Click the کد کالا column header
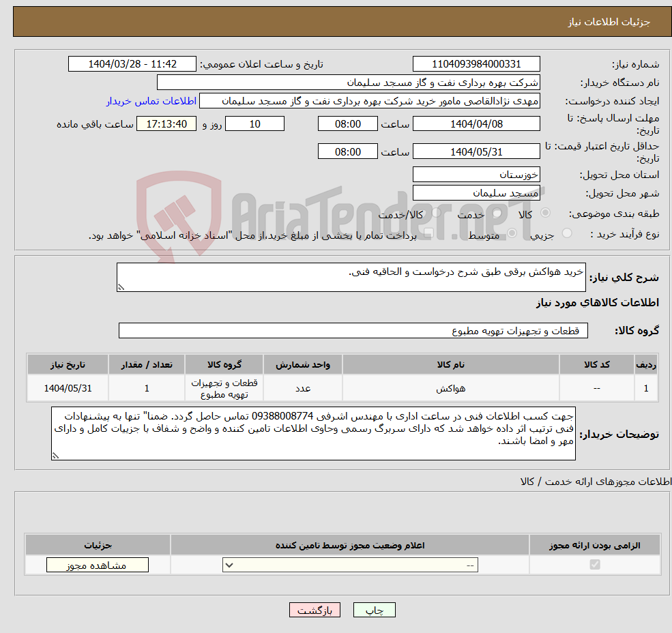 [596, 364]
